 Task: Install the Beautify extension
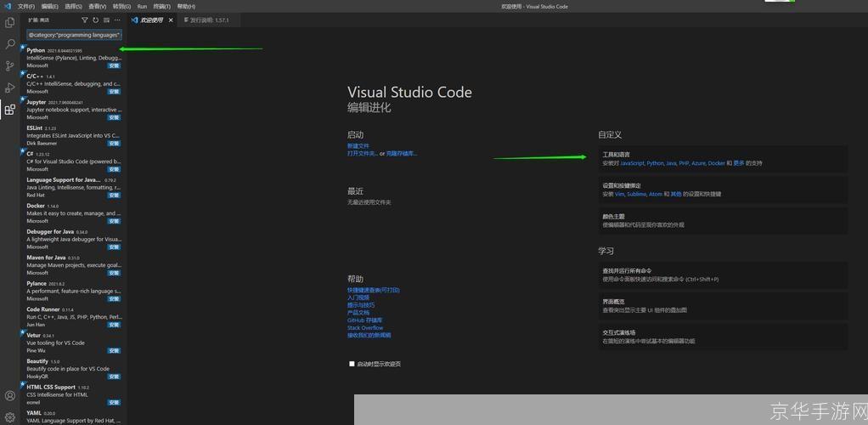(114, 377)
